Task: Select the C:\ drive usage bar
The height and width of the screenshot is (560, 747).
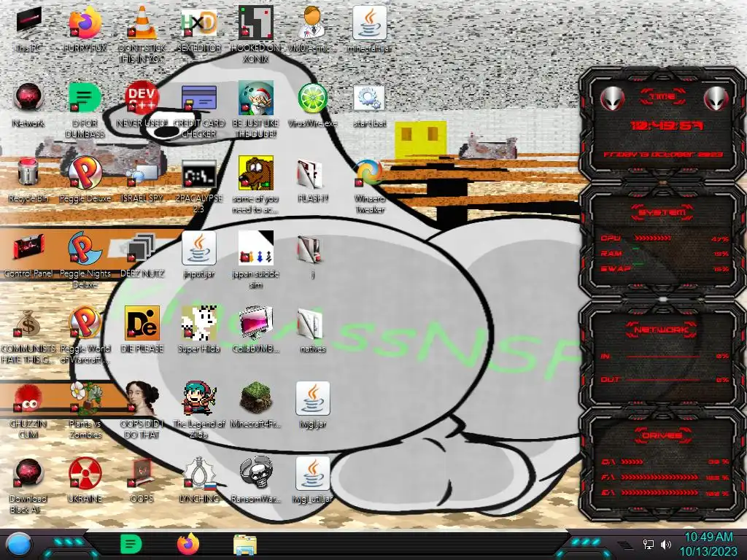Action: pyautogui.click(x=632, y=462)
